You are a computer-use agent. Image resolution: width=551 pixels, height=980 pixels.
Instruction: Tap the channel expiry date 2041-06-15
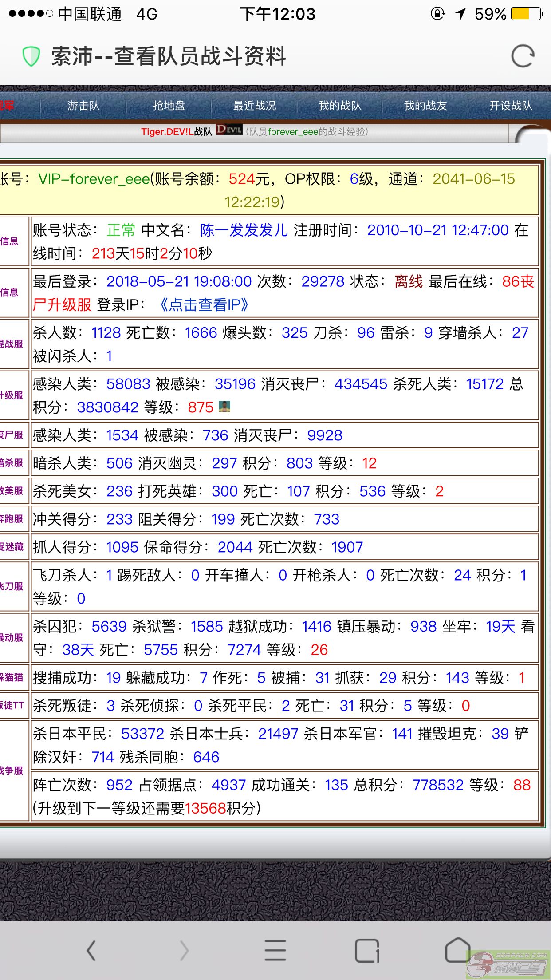[474, 179]
